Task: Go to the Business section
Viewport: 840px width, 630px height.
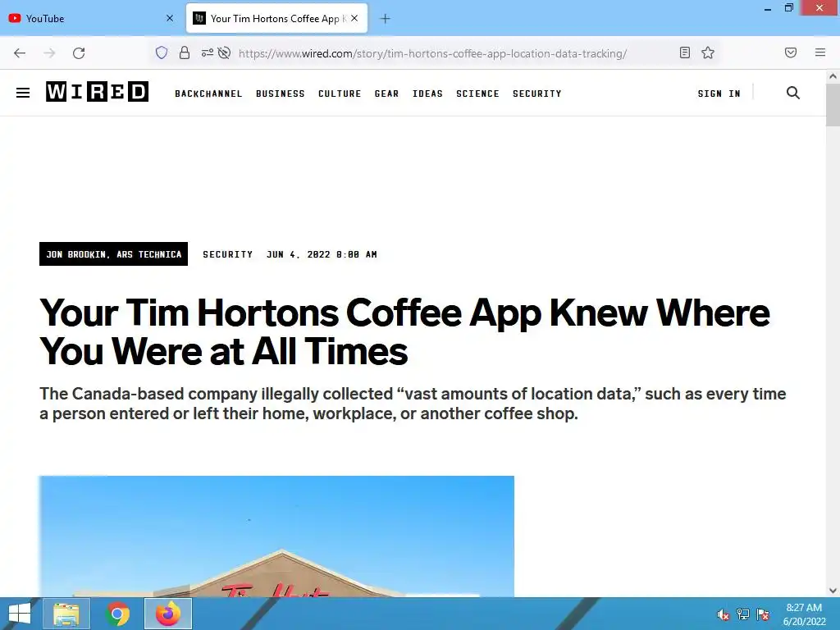Action: click(x=281, y=94)
